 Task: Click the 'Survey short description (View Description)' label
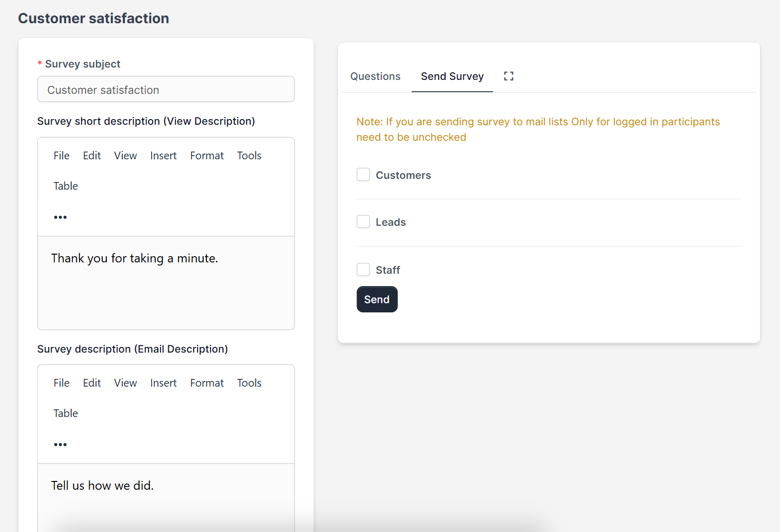[146, 121]
